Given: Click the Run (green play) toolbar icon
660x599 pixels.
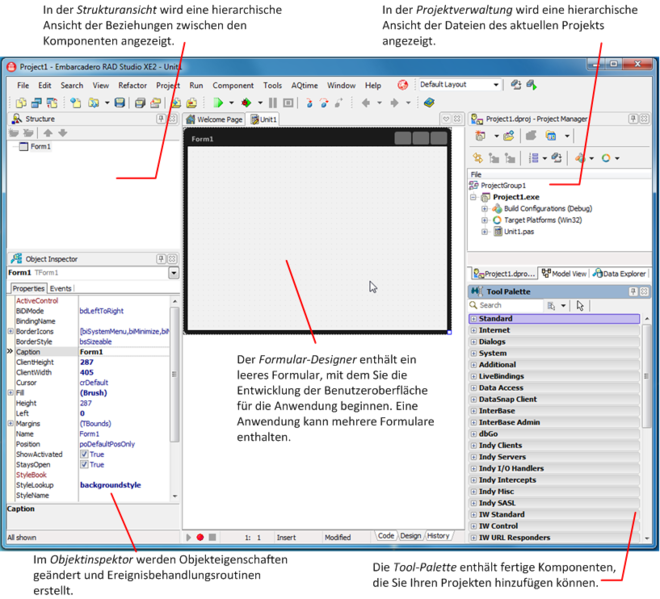Looking at the screenshot, I should [x=218, y=103].
